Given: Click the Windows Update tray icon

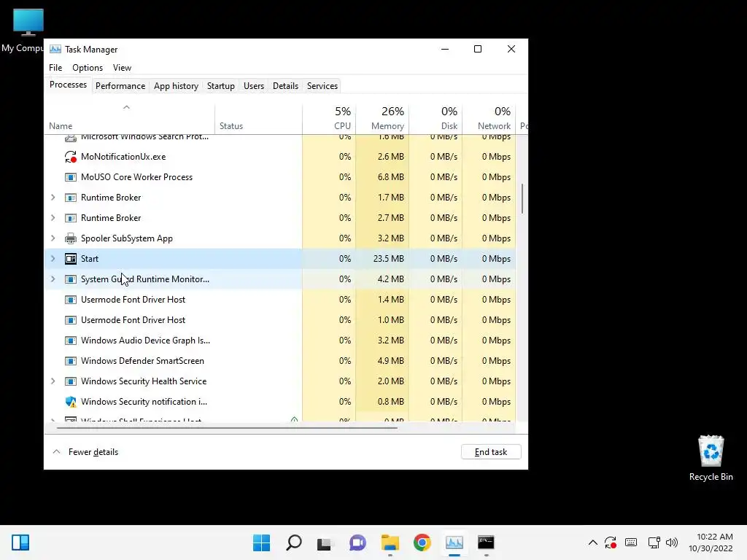Looking at the screenshot, I should pyautogui.click(x=611, y=542).
